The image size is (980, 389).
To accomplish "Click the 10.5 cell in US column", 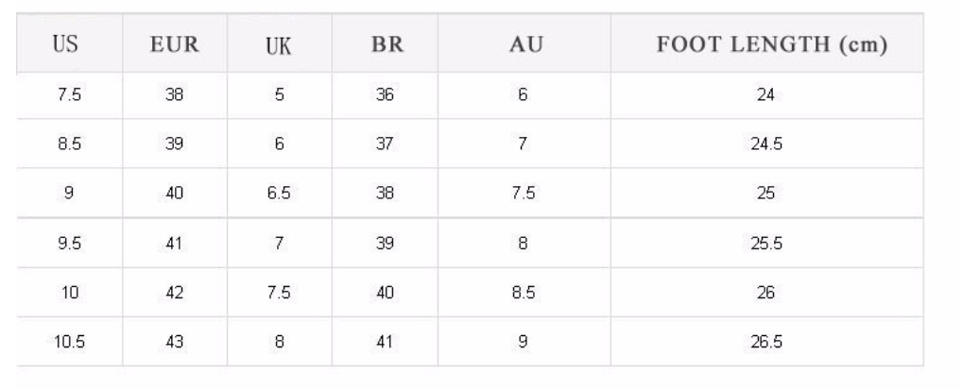I will point(70,342).
